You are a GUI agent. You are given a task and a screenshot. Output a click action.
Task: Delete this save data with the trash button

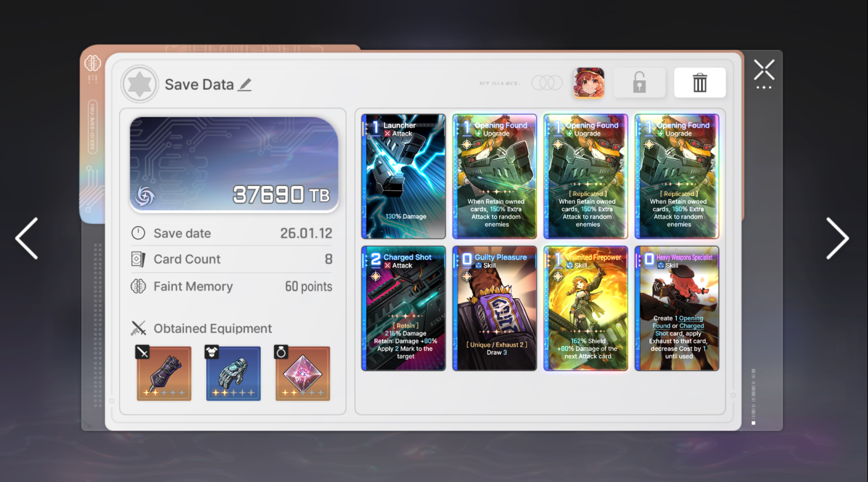(x=700, y=83)
